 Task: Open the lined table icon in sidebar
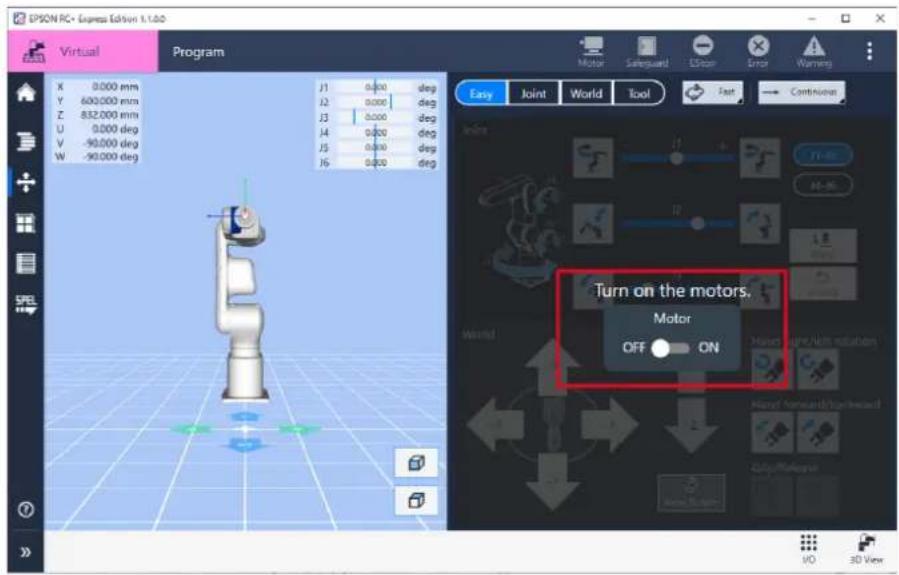pos(26,263)
